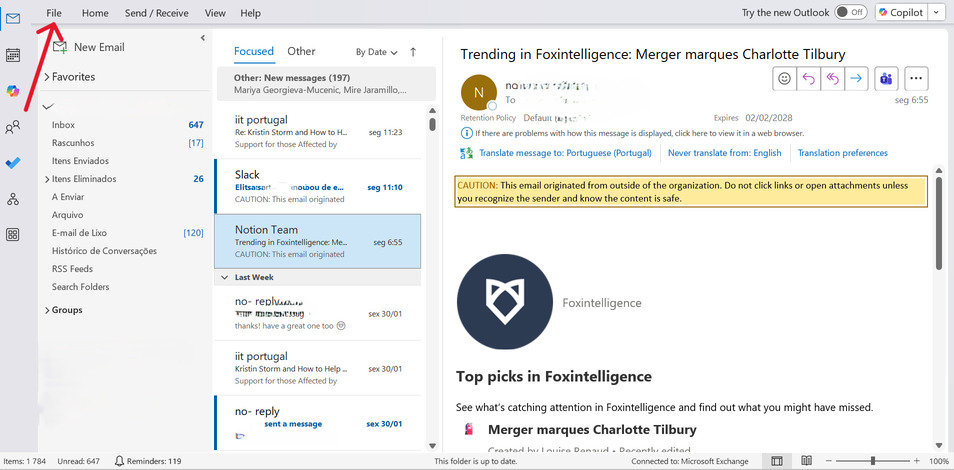Open the To Do checkmark icon
The height and width of the screenshot is (470, 954).
tap(13, 163)
